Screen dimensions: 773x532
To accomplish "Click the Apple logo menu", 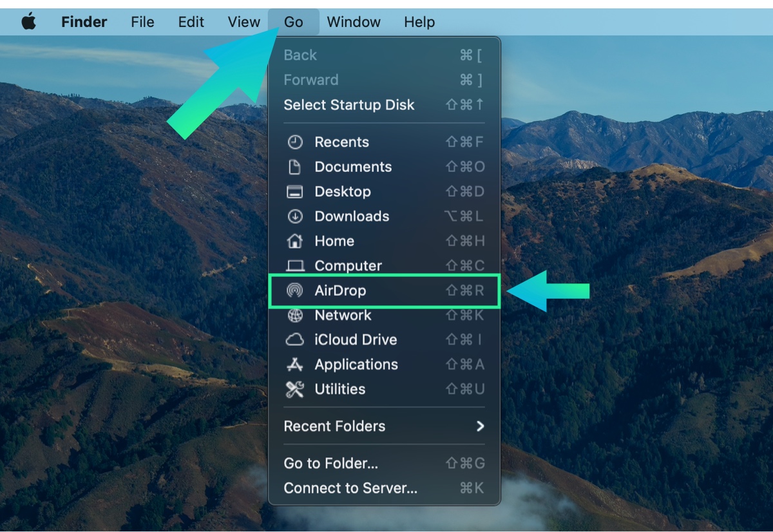I will (28, 22).
